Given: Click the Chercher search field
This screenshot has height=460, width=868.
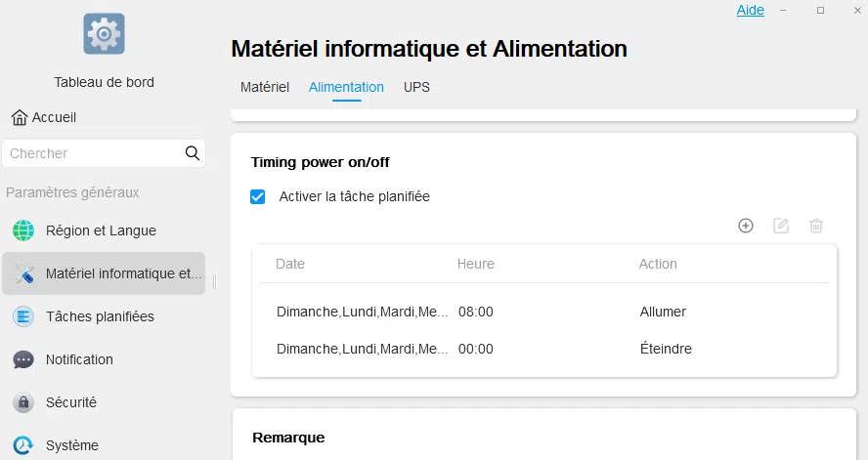Looking at the screenshot, I should coord(93,153).
